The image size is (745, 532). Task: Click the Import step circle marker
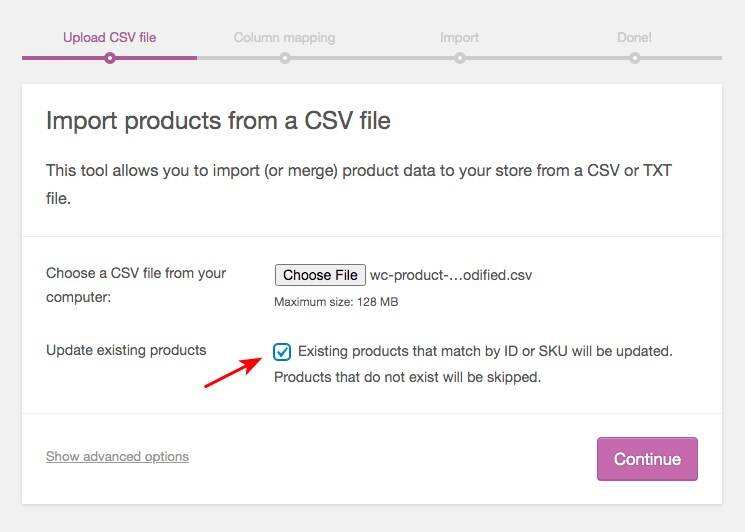(x=460, y=58)
